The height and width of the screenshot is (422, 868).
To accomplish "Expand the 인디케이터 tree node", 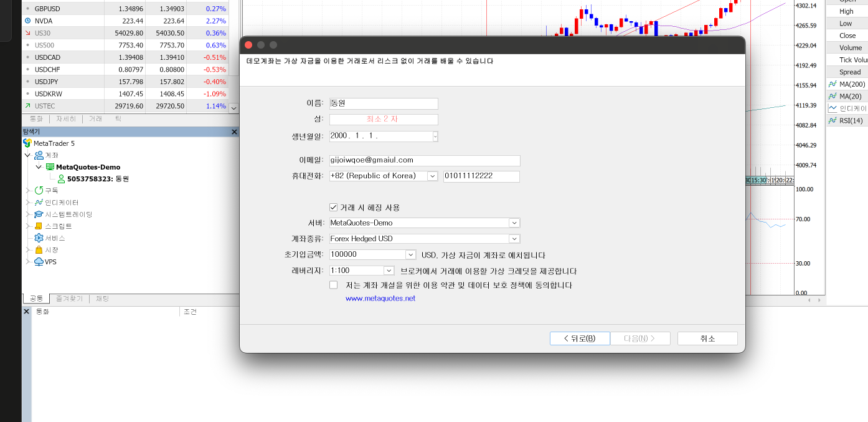I will click(27, 203).
